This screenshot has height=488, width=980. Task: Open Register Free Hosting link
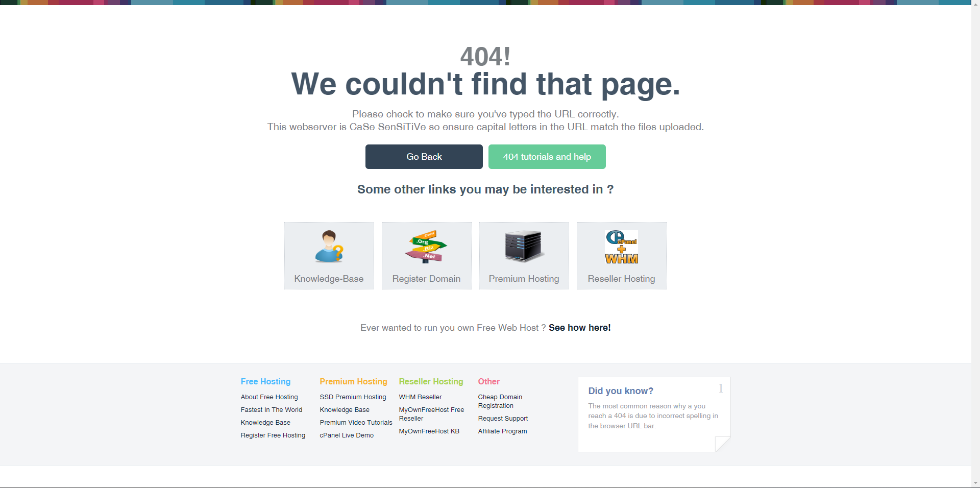tap(273, 435)
